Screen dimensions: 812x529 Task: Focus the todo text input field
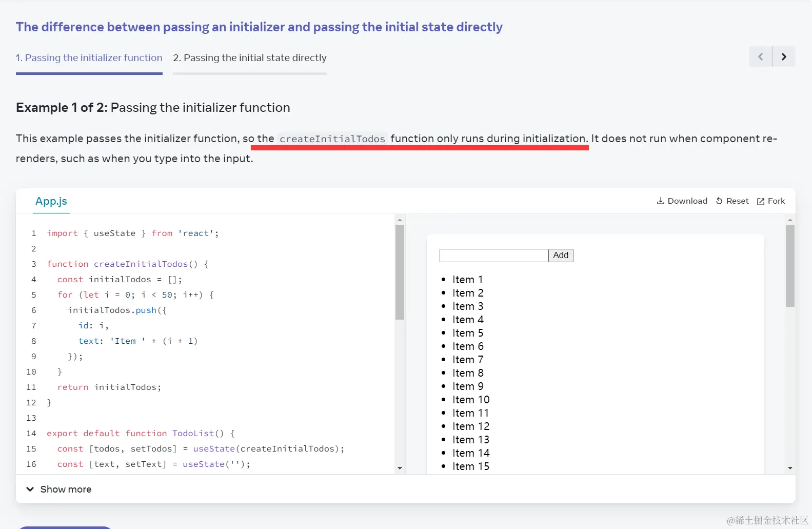click(x=493, y=256)
